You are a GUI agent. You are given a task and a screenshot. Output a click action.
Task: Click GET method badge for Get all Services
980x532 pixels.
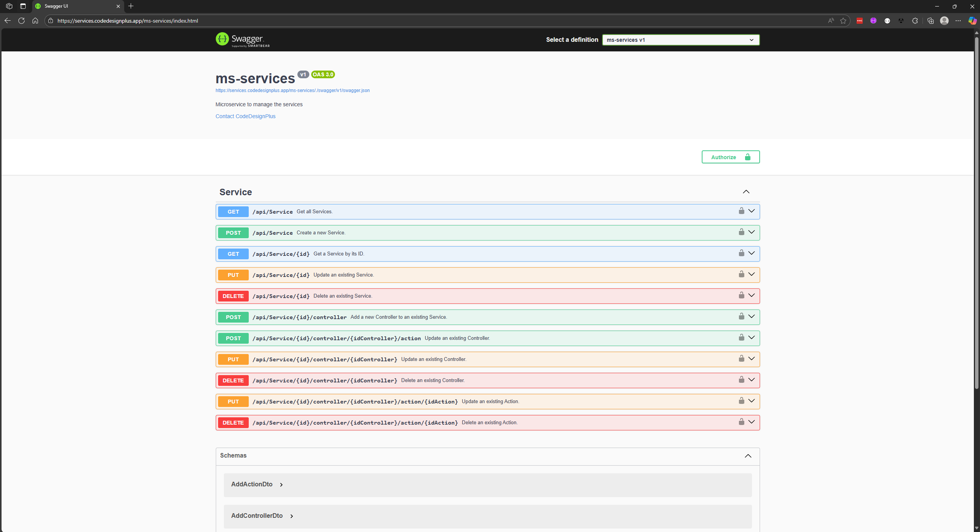click(233, 212)
